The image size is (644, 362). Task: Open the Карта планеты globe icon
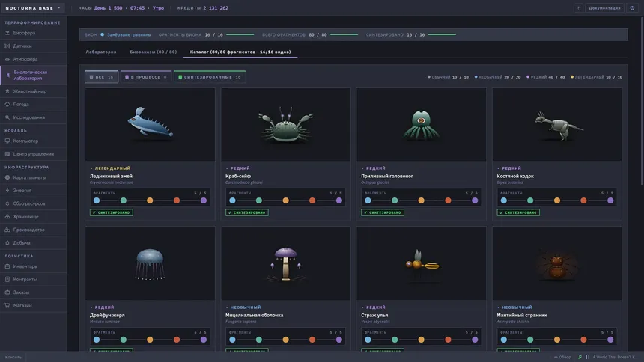pyautogui.click(x=7, y=177)
